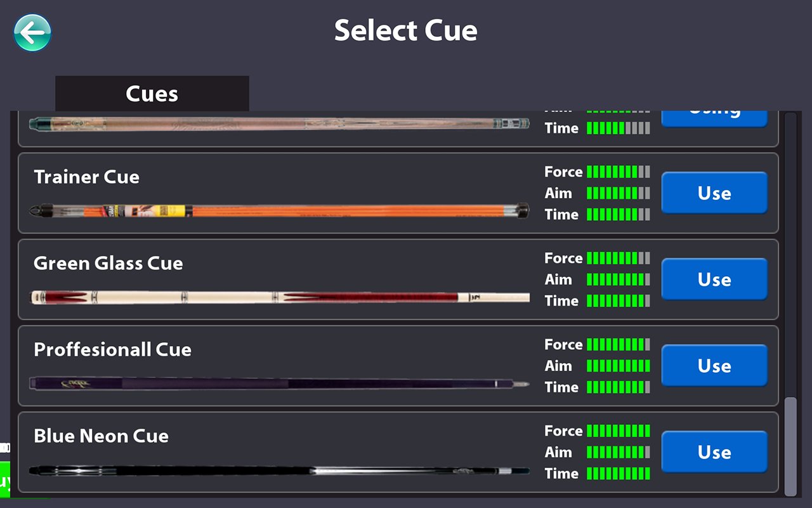Pick the dark purple Proffesionall Cue image
812x508 pixels.
[279, 383]
